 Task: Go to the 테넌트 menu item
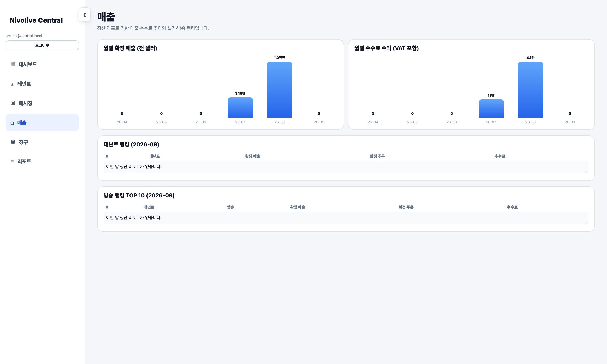tap(42, 84)
